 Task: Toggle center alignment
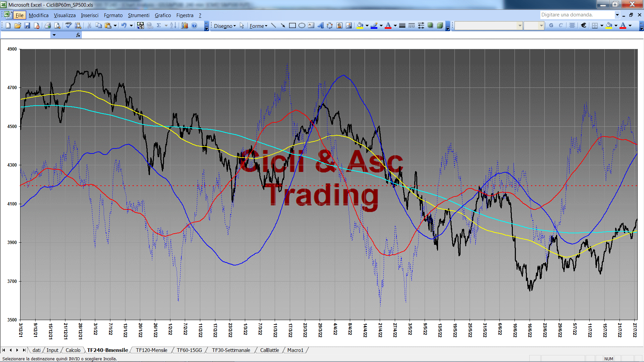[x=572, y=26]
